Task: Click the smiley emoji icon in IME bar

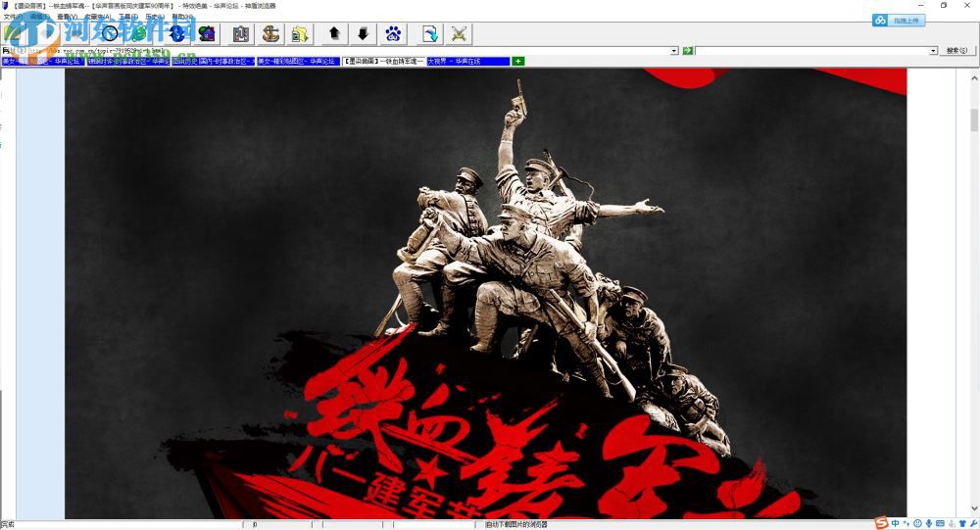Action: click(x=917, y=524)
